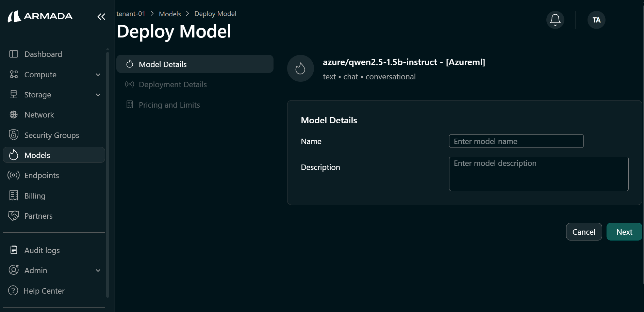
Task: Open the TA user avatar menu
Action: click(596, 20)
